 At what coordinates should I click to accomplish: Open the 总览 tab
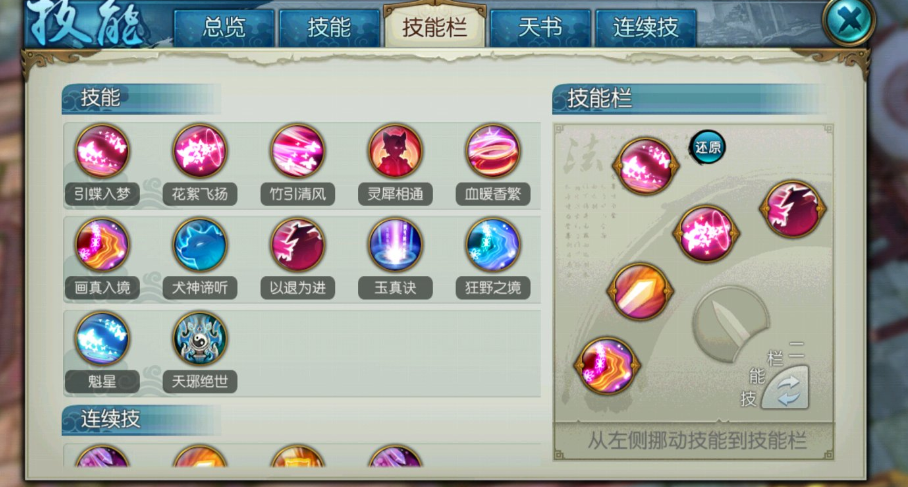click(224, 28)
